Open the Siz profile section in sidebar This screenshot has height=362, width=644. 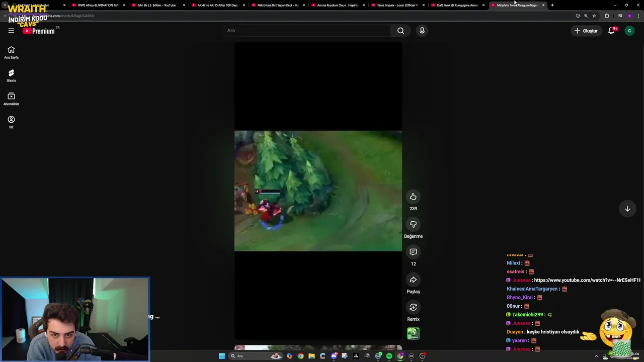click(11, 122)
